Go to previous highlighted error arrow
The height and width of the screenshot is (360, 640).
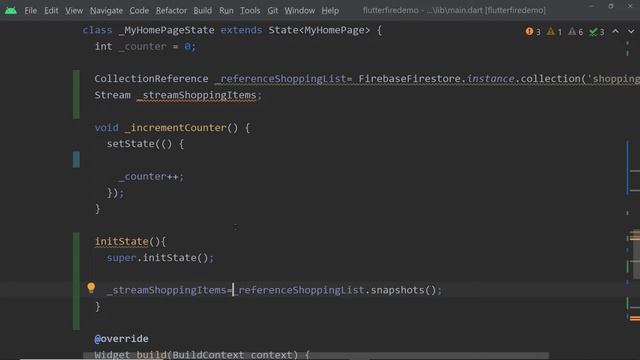616,31
